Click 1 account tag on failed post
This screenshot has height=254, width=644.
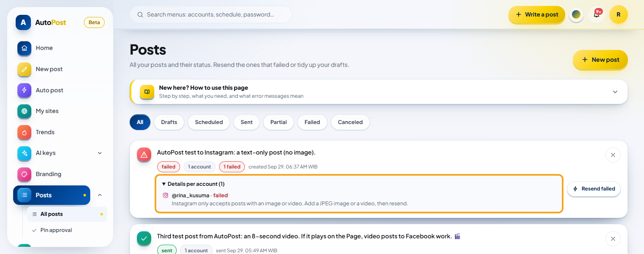click(200, 167)
